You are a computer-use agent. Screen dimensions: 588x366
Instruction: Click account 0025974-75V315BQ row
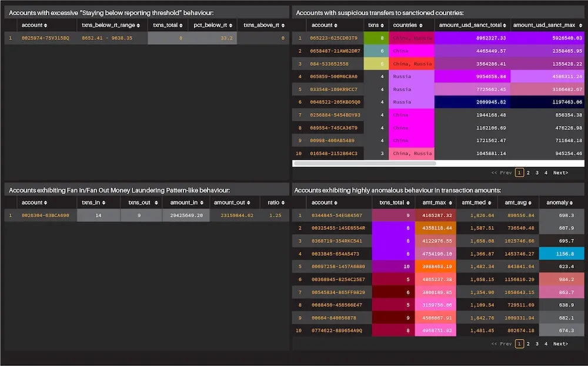(146, 38)
